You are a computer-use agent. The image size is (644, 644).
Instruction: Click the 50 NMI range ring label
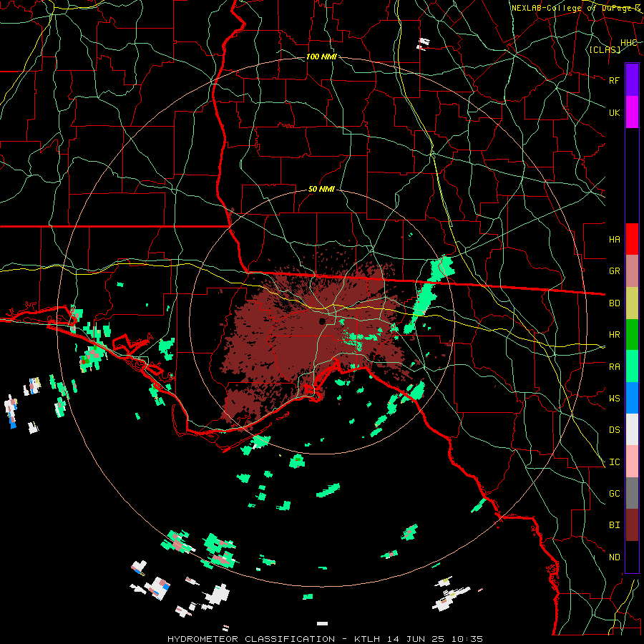[x=321, y=189]
